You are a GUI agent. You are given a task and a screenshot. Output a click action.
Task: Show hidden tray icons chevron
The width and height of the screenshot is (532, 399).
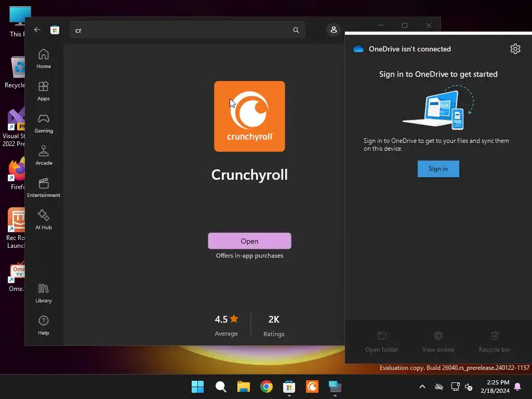coord(422,387)
